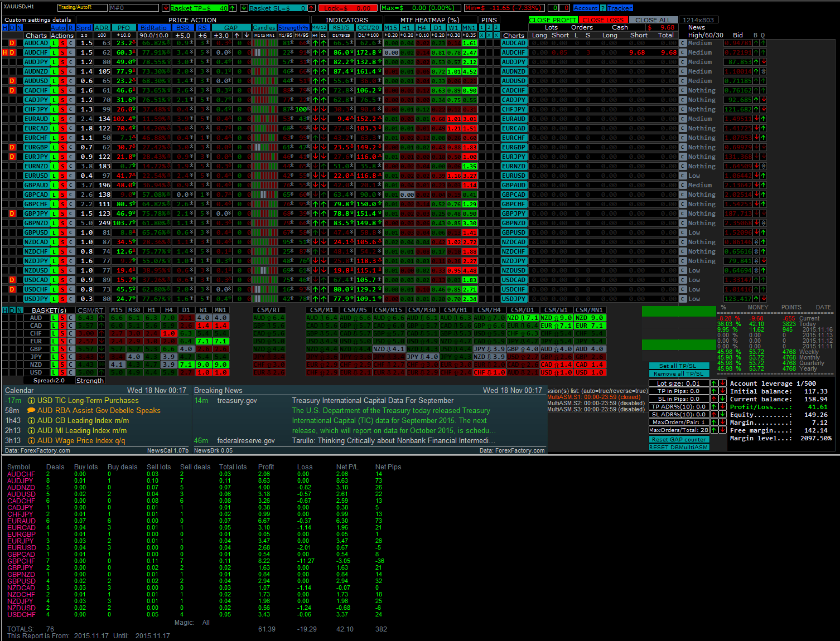This screenshot has height=641, width=840.
Task: Toggle the H filter in the pairs header
Action: [x=5, y=27]
